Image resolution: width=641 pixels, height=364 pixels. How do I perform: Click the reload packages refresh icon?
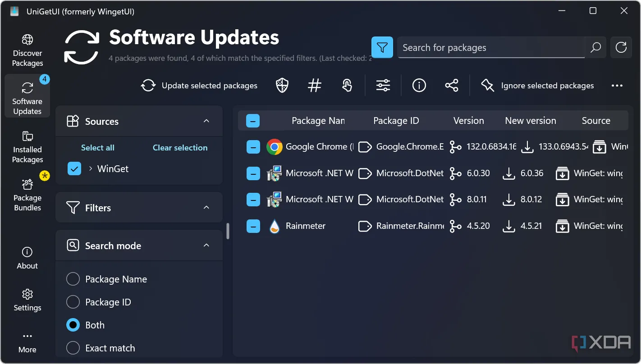click(621, 47)
